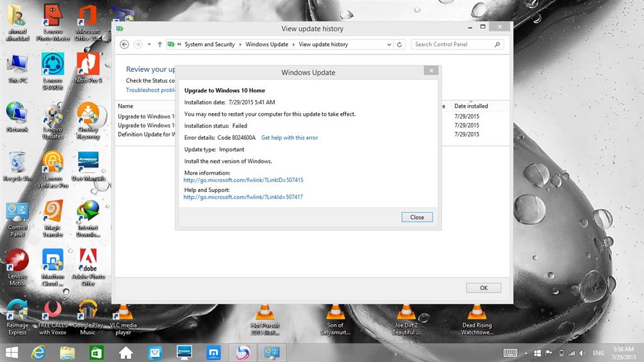Refresh the View update history page

pyautogui.click(x=399, y=45)
